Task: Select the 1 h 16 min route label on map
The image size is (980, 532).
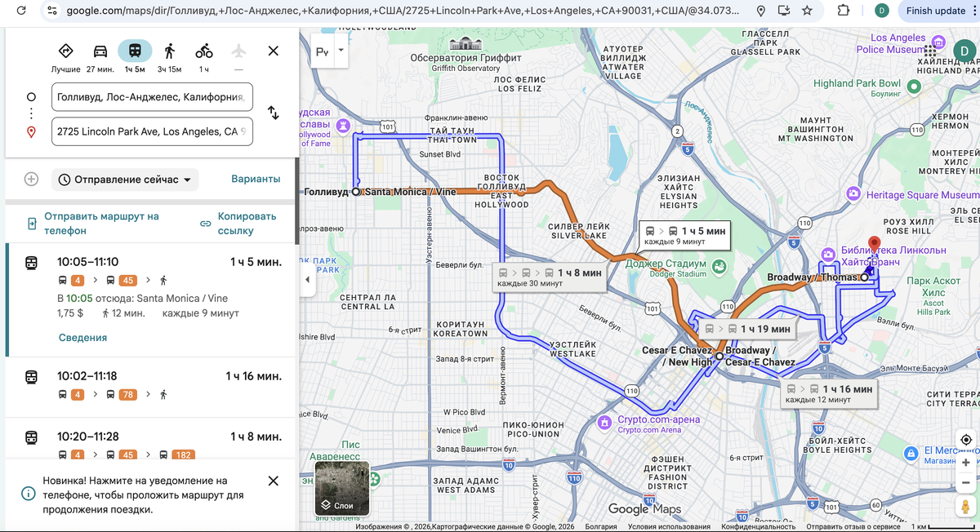Action: click(829, 393)
